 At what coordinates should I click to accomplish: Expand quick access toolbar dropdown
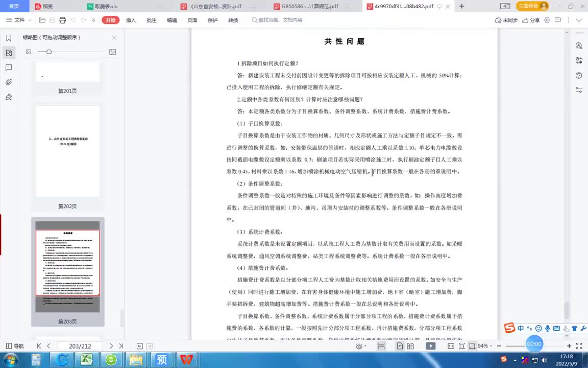[x=94, y=20]
